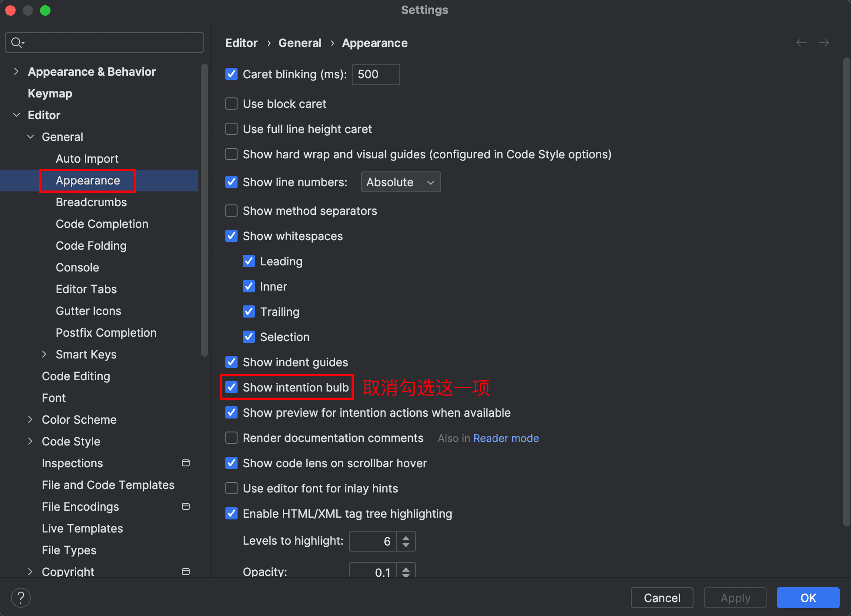Uncheck Show whitespaces
Screen dimensions: 851x616
click(x=231, y=236)
